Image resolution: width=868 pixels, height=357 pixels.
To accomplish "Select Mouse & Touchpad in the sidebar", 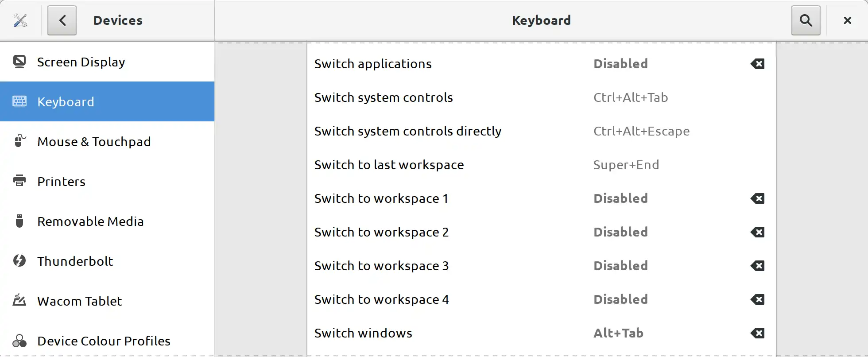I will click(94, 142).
